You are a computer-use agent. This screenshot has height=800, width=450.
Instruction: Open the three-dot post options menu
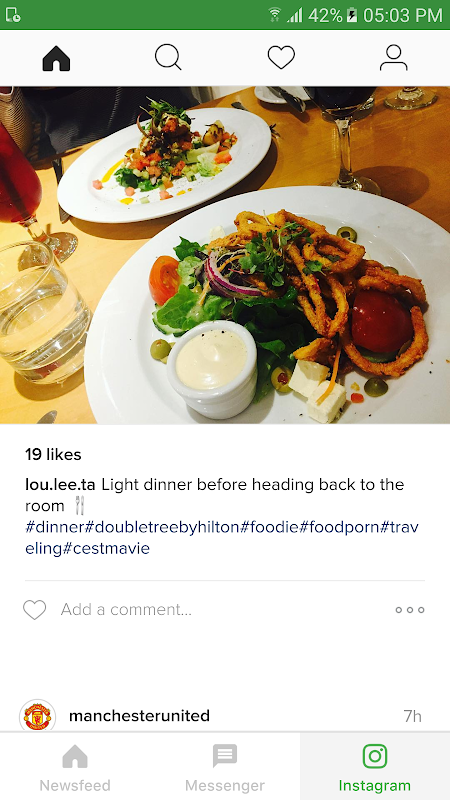(410, 610)
